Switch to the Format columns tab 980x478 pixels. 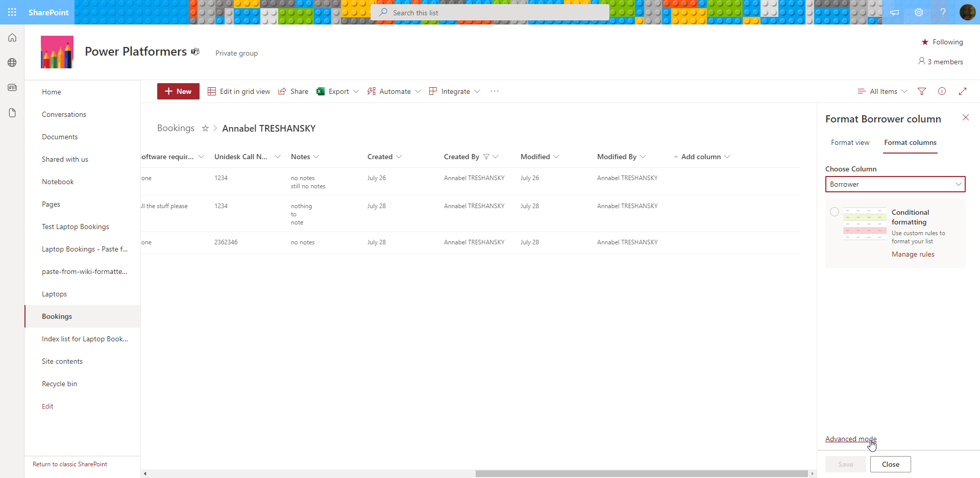910,143
